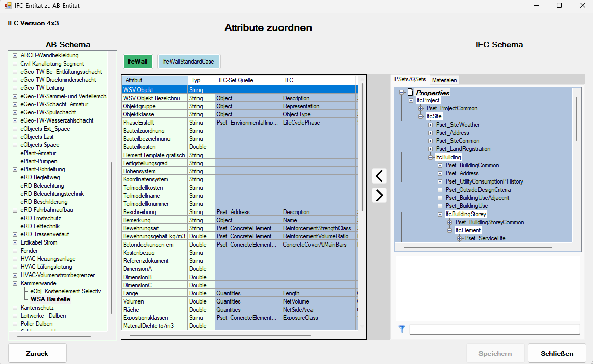Select the IfcWallStandardCase entity button
This screenshot has width=593, height=364.
189,62
